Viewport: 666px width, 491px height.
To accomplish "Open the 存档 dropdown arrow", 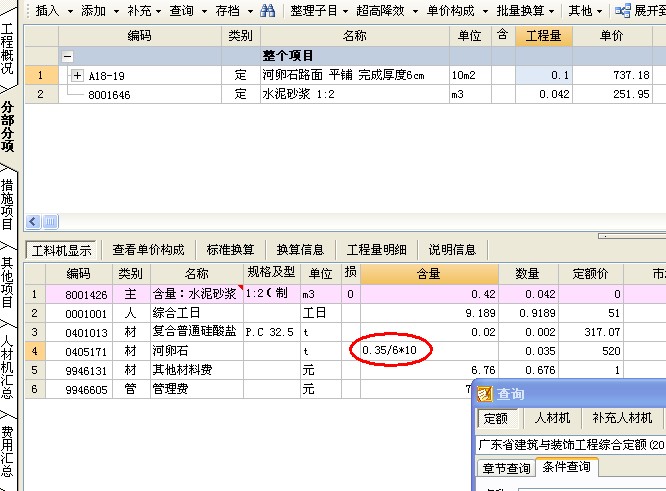I will 251,11.
